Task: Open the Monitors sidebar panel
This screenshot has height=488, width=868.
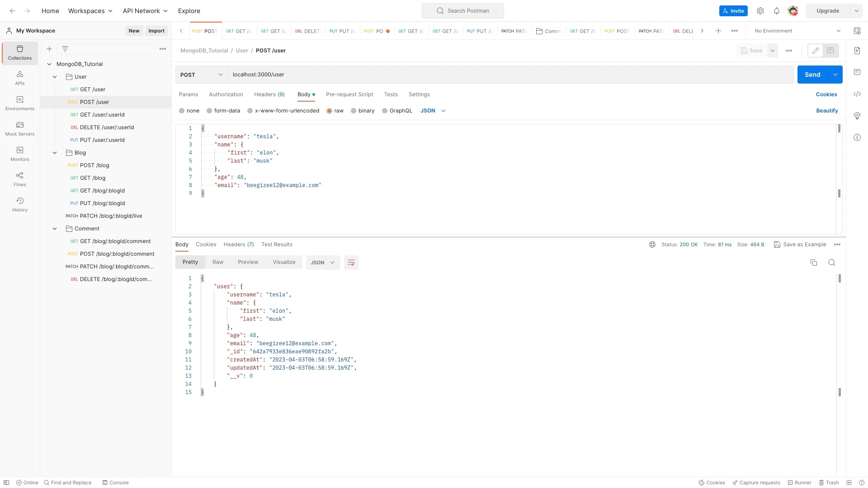Action: pos(20,154)
